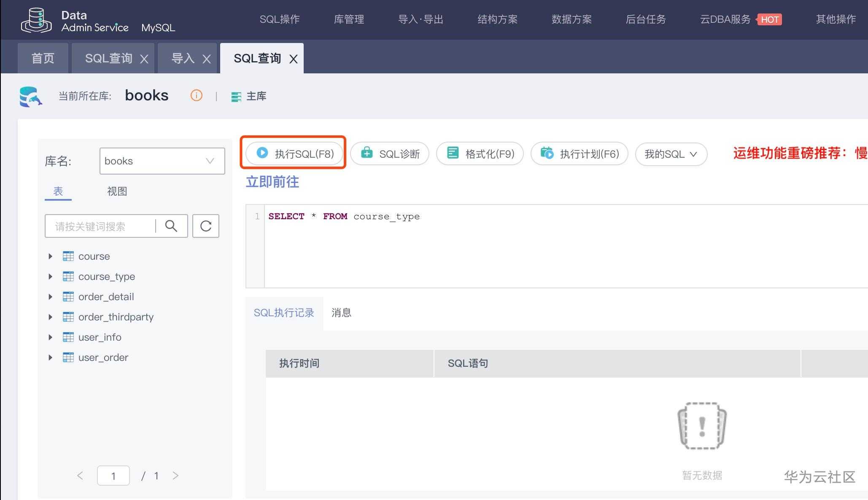Click the 主库 server icon
The width and height of the screenshot is (868, 500).
click(236, 97)
